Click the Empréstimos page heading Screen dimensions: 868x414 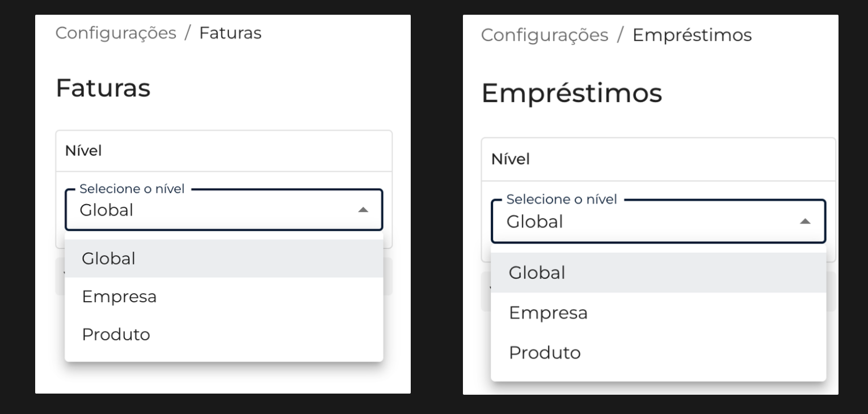[571, 94]
